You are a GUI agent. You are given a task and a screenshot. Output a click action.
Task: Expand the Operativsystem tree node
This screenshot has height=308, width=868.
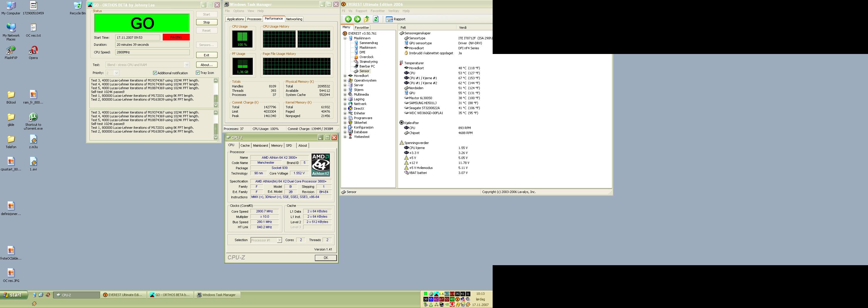345,81
